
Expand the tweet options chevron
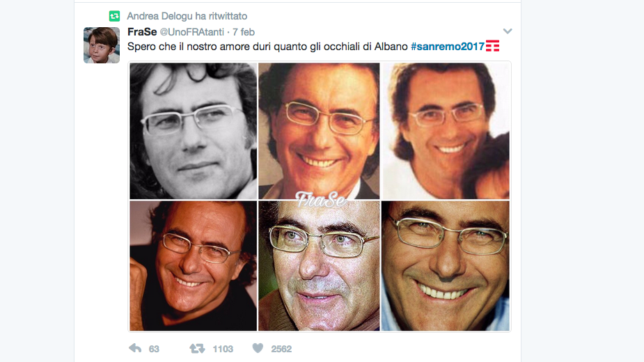click(x=508, y=31)
